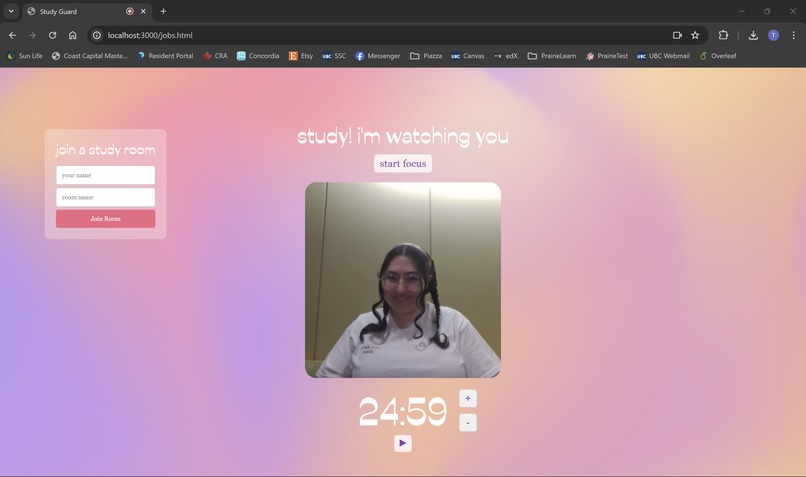Click the 'study! i'm watching you' heading

402,137
